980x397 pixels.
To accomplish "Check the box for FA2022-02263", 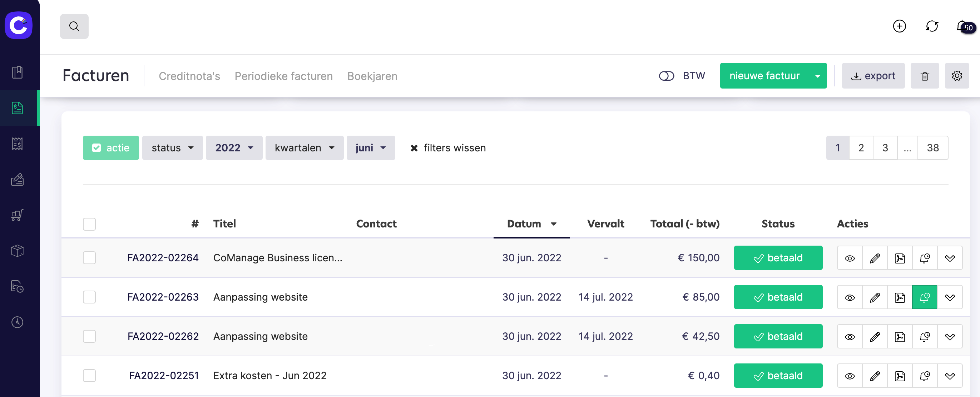I will (x=89, y=297).
